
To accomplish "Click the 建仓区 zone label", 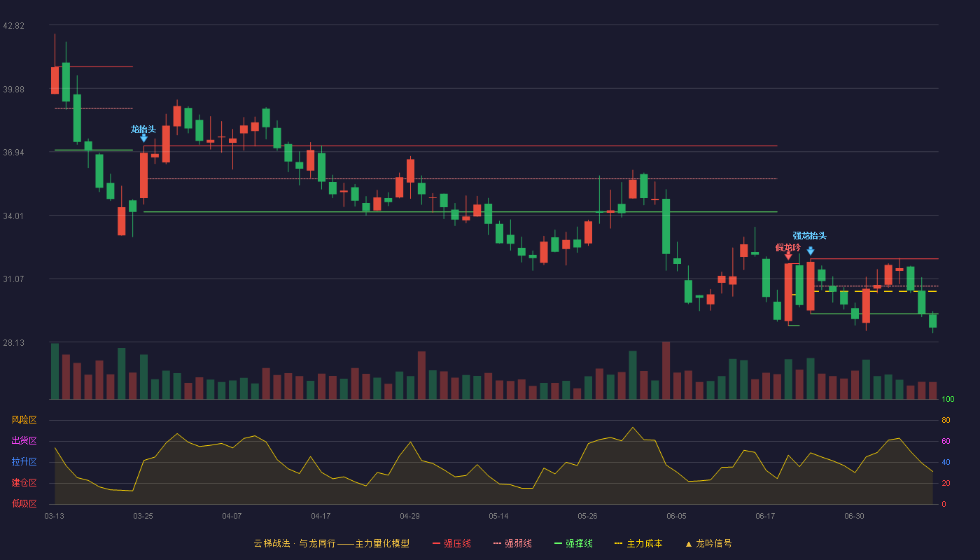I will point(24,483).
